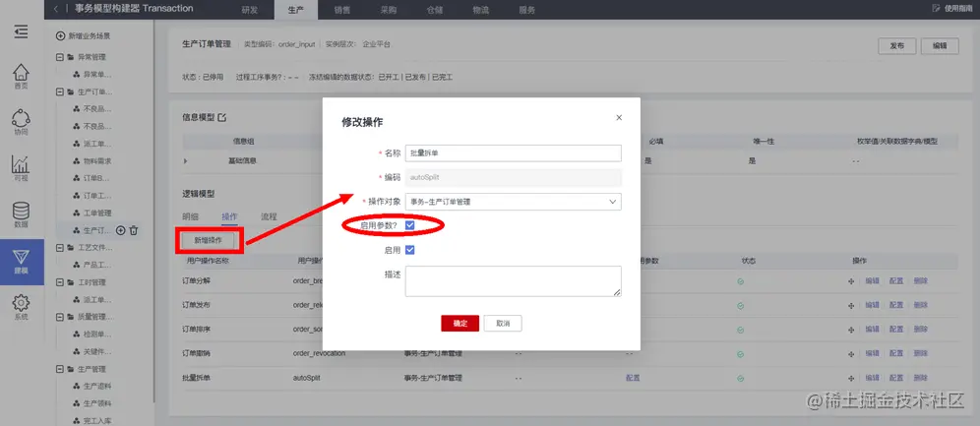Open the 协同 collaboration sidebar icon
The width and height of the screenshot is (980, 426).
click(22, 122)
